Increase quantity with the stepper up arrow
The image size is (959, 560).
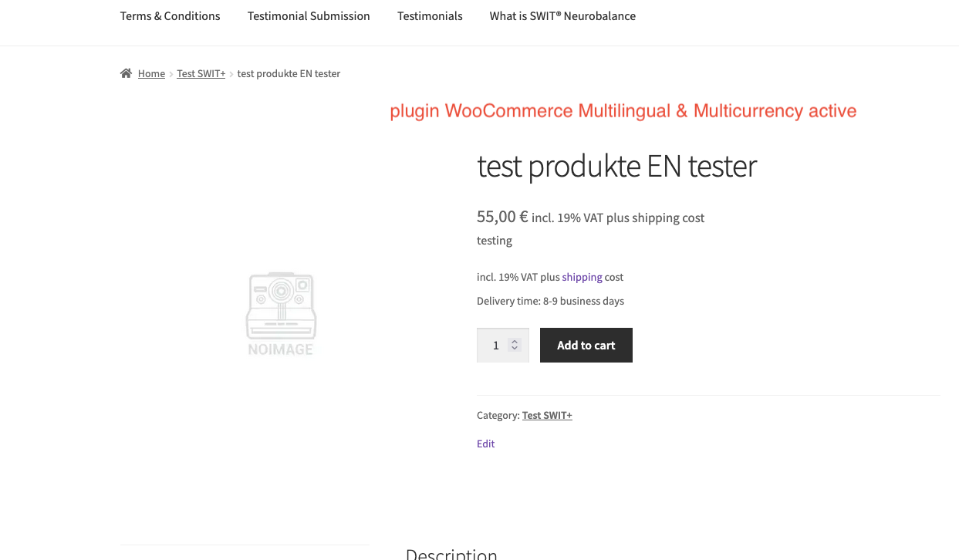coord(515,341)
